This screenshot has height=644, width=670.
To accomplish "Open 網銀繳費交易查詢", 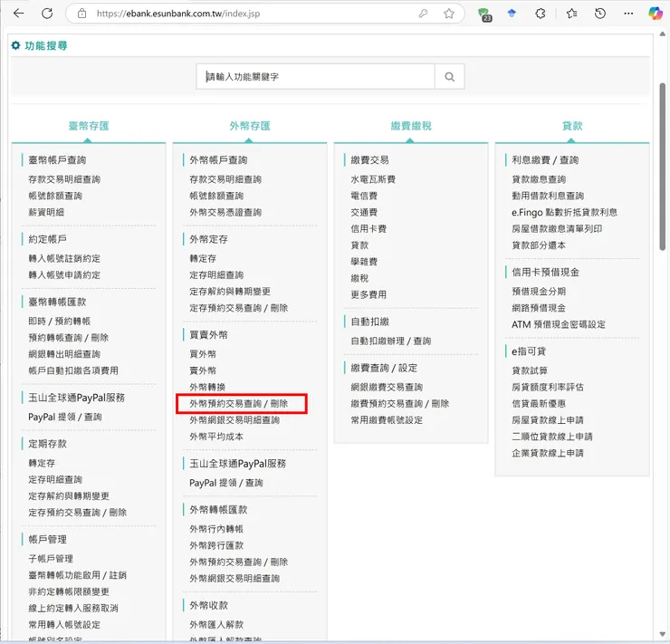I will coord(387,387).
